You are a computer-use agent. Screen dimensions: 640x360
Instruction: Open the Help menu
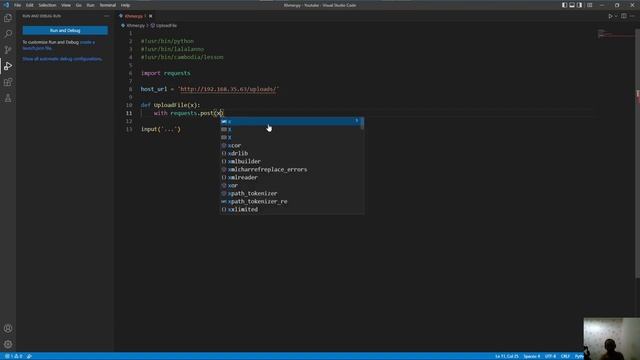coord(125,5)
